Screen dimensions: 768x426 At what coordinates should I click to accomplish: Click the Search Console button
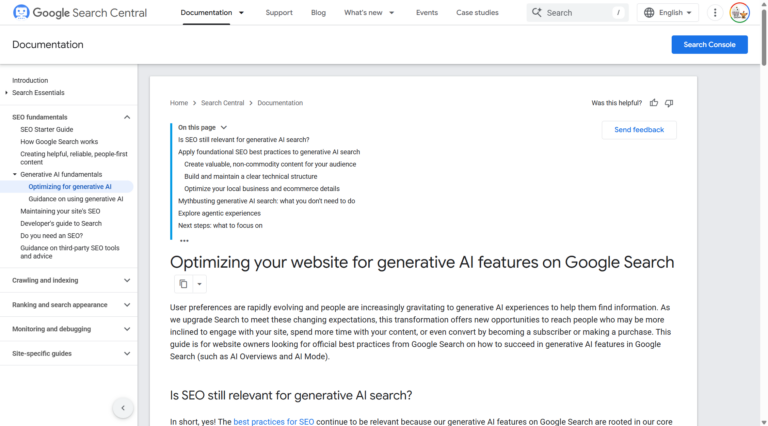pyautogui.click(x=709, y=45)
